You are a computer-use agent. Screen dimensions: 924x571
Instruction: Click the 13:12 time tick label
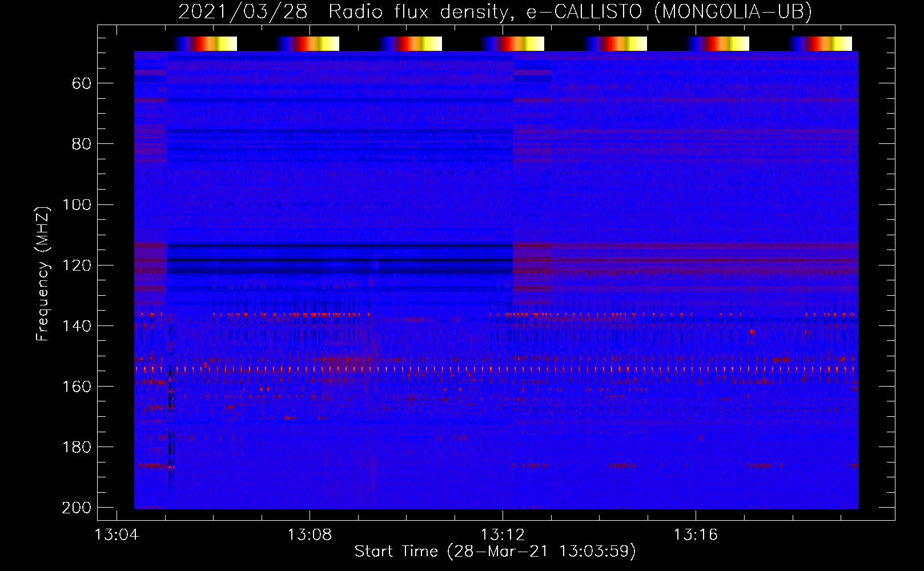pyautogui.click(x=503, y=535)
